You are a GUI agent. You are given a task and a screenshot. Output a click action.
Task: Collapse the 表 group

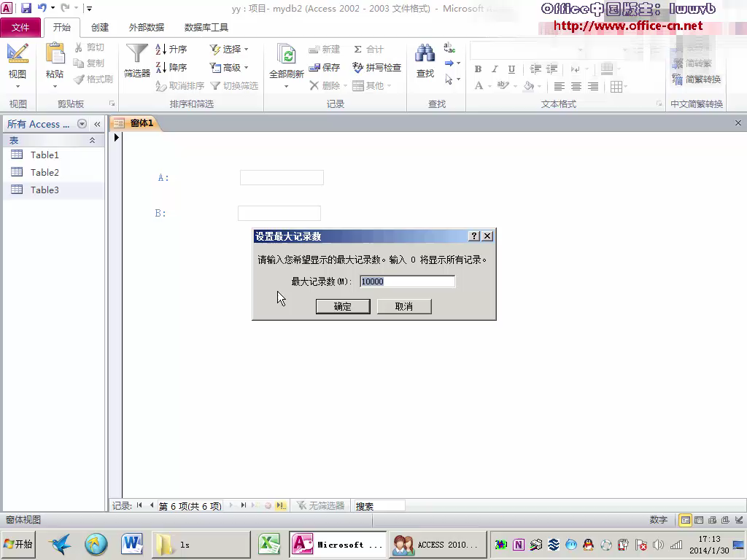[92, 141]
